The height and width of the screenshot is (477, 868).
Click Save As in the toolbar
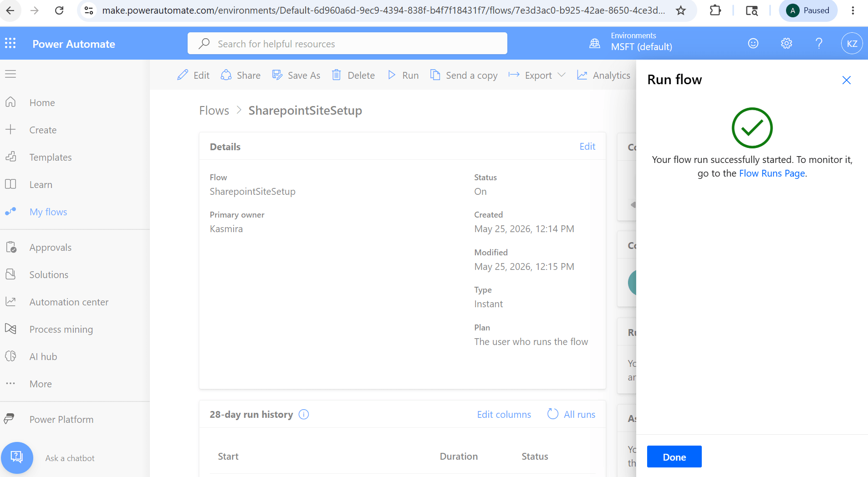click(x=296, y=75)
